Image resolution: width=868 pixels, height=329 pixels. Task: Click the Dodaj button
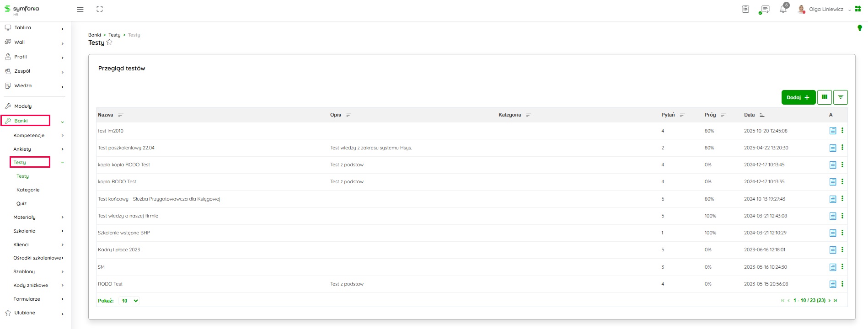pos(798,97)
